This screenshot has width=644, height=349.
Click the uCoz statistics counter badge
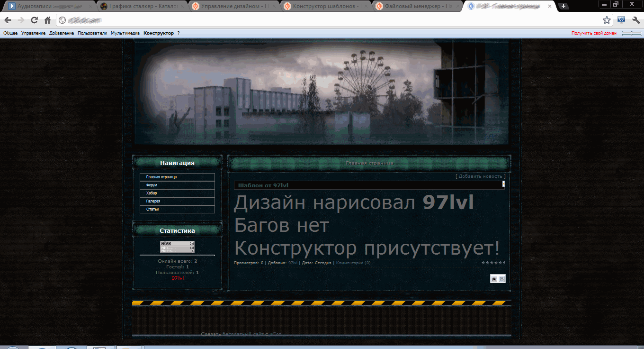178,247
